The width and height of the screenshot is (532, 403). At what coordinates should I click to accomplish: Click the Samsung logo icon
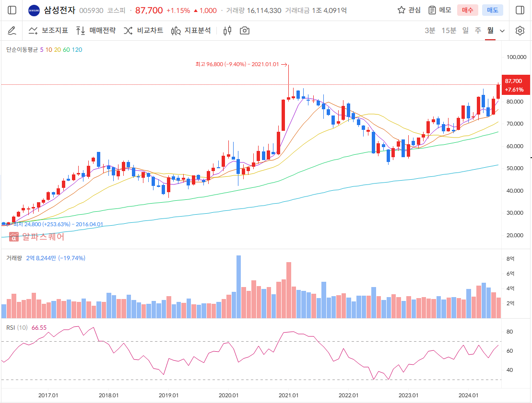point(34,11)
